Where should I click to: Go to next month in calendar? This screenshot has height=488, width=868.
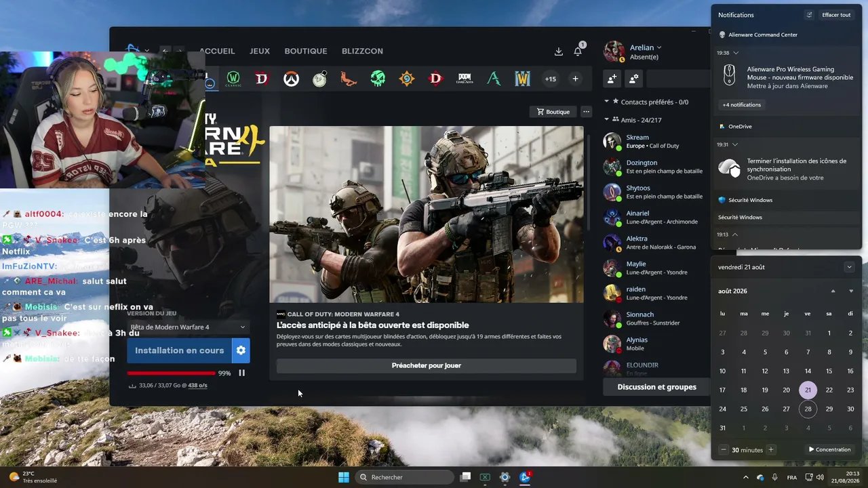pyautogui.click(x=851, y=291)
